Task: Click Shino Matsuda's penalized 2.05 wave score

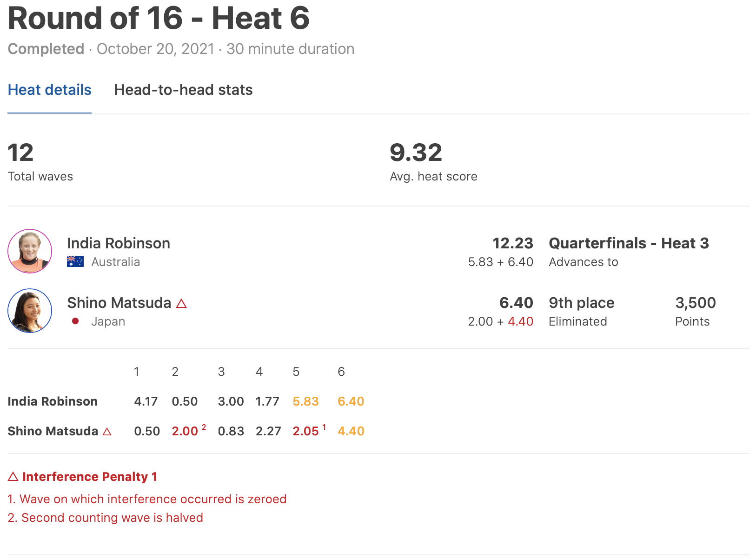Action: (x=305, y=431)
